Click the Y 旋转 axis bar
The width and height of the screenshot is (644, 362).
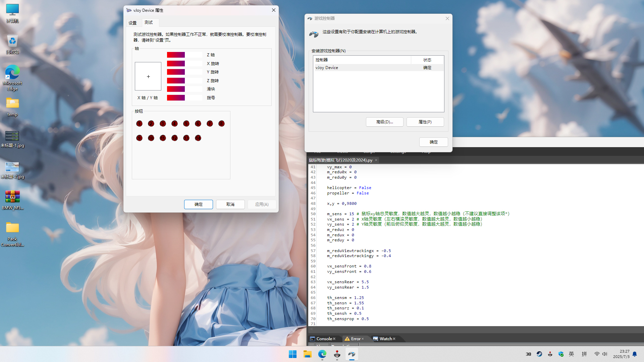184,72
